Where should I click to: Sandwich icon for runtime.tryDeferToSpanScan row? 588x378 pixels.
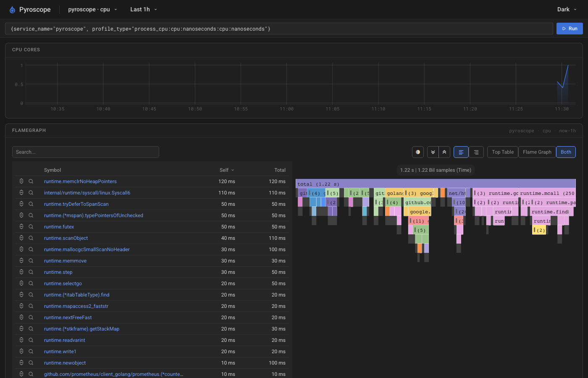[x=21, y=204]
